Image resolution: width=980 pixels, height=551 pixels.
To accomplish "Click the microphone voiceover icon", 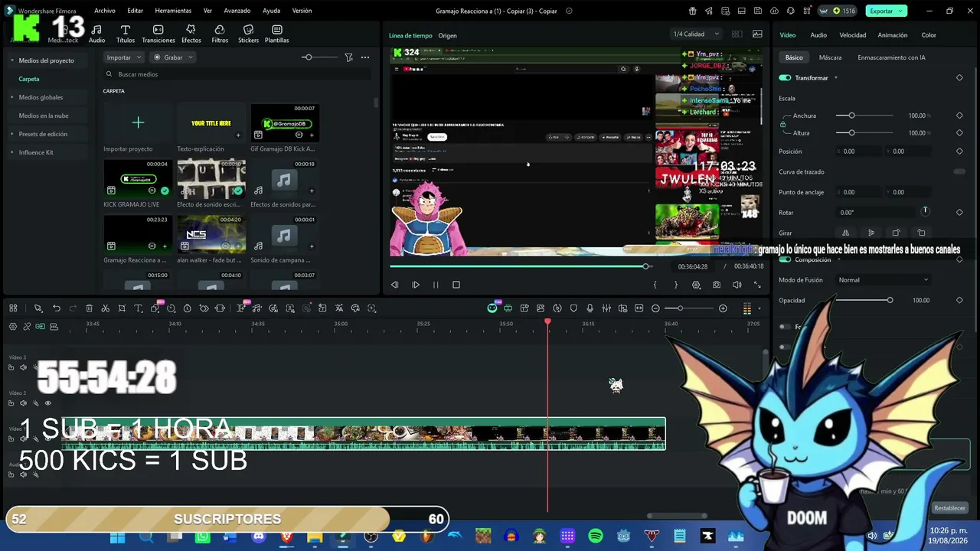I will tap(590, 308).
